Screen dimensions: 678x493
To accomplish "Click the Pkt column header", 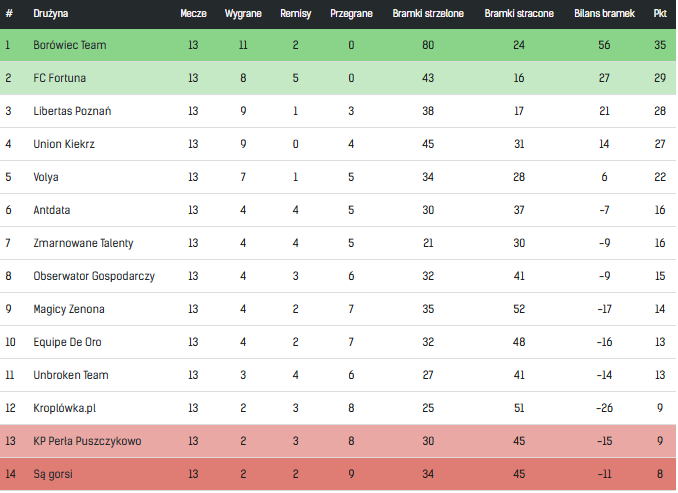I will coord(660,14).
